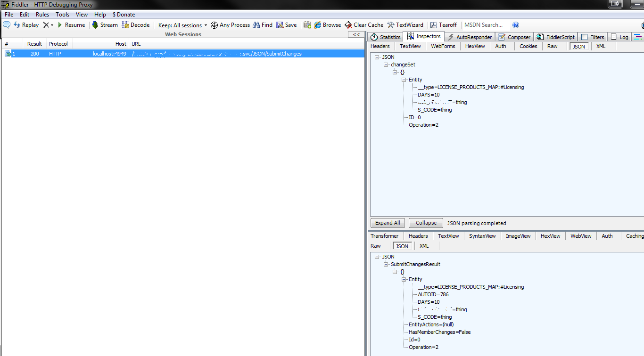The image size is (644, 356).
Task: Open the Composer tab
Action: 514,37
